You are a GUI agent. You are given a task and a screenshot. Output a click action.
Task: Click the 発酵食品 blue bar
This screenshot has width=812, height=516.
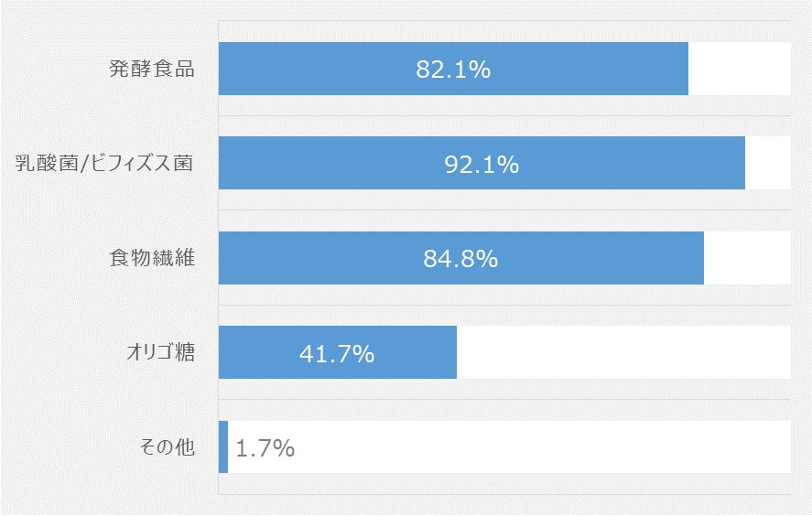click(453, 69)
